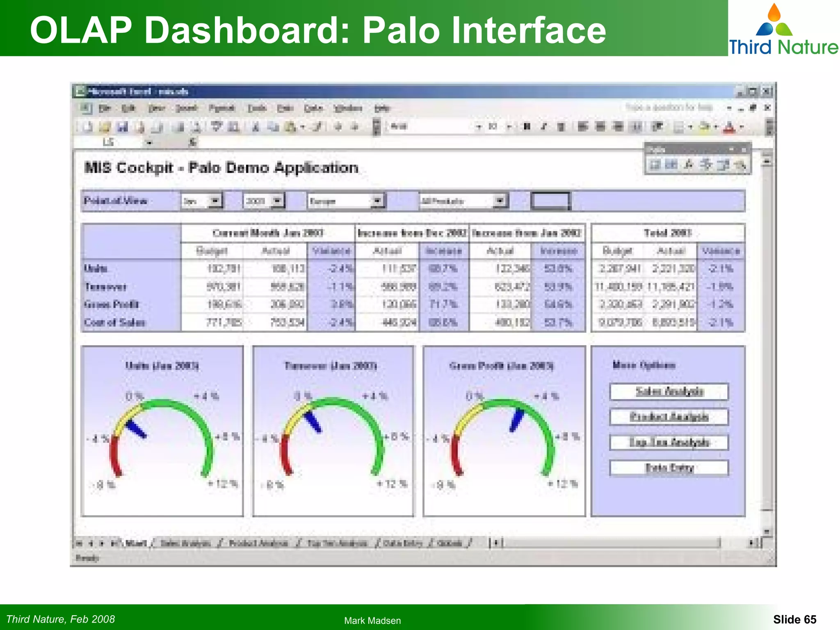Open the Window menu
Viewport: 840px width, 630px height.
348,108
